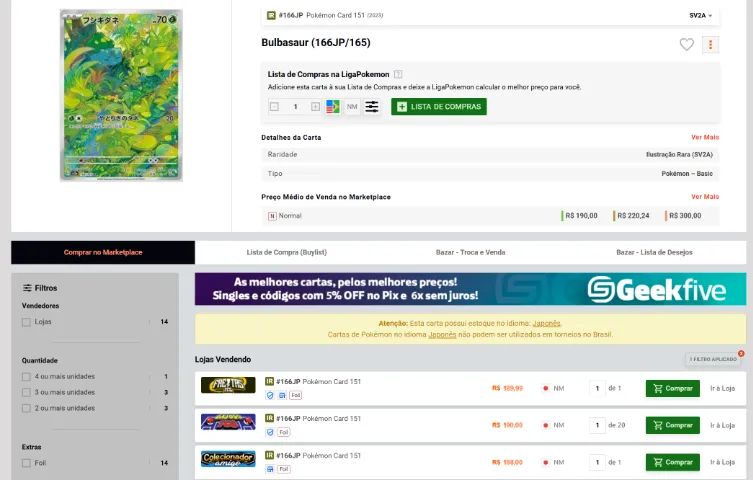
Task: Click Ver Mais next to Detalhes da Carta
Action: [705, 137]
